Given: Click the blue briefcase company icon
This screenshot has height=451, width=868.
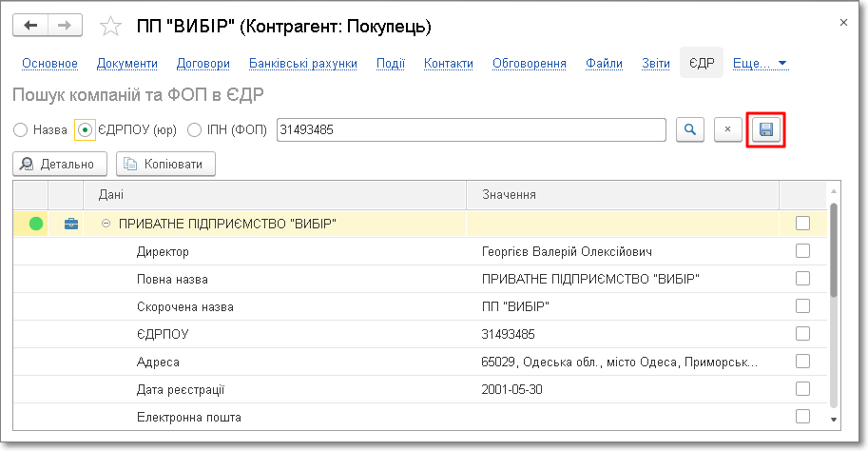Looking at the screenshot, I should (x=70, y=224).
